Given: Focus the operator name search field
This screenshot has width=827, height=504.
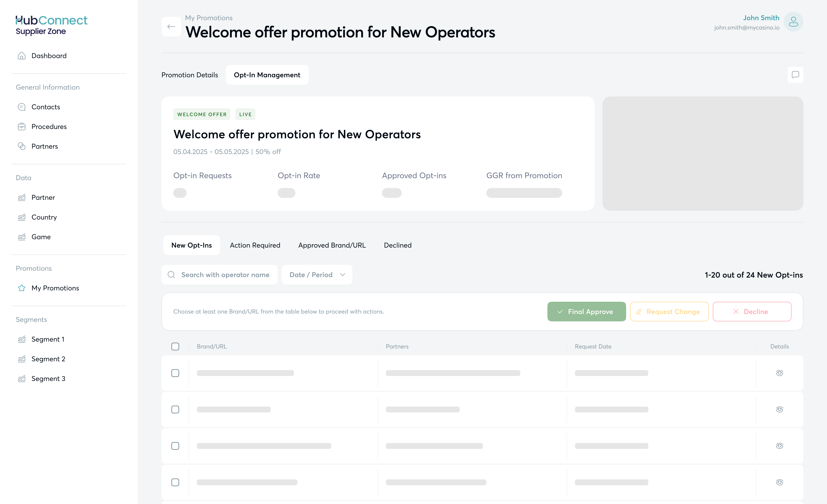Looking at the screenshot, I should coord(225,275).
